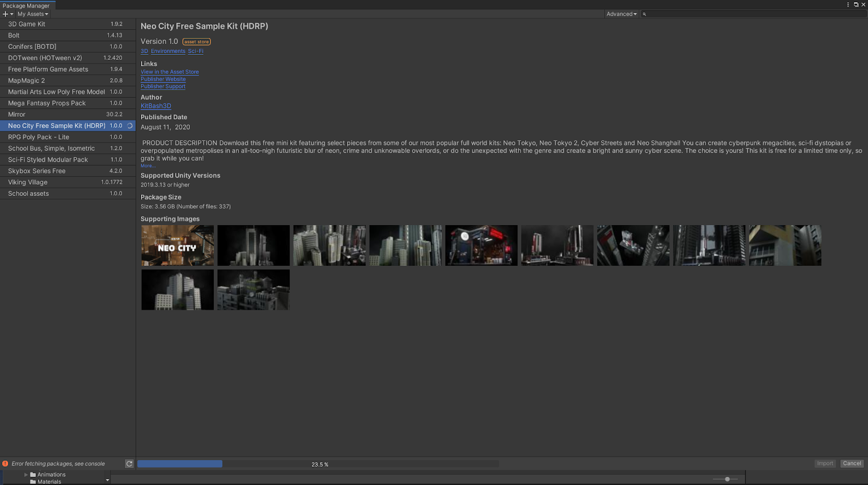Select Conifers [BOTD] package
The width and height of the screenshot is (868, 485).
(68, 47)
